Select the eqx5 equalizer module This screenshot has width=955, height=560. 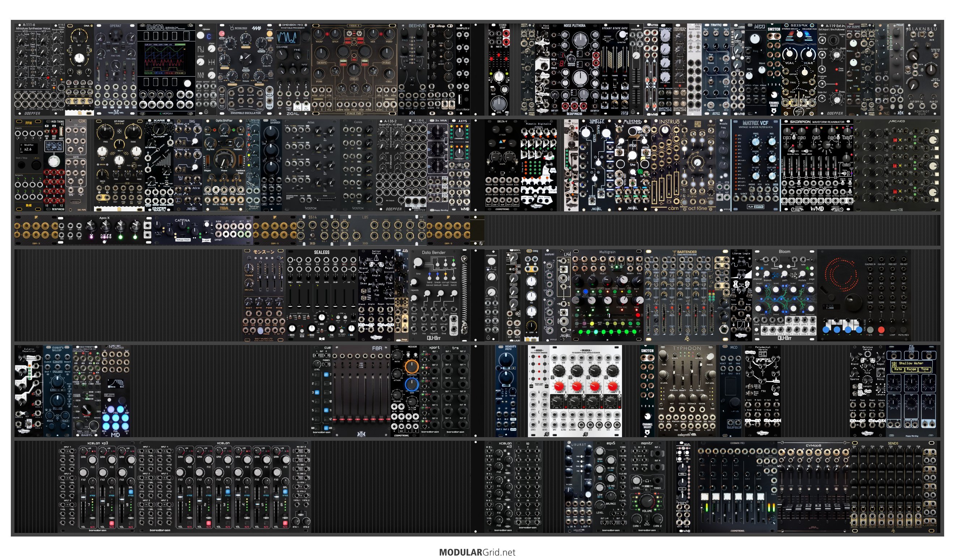pyautogui.click(x=611, y=487)
